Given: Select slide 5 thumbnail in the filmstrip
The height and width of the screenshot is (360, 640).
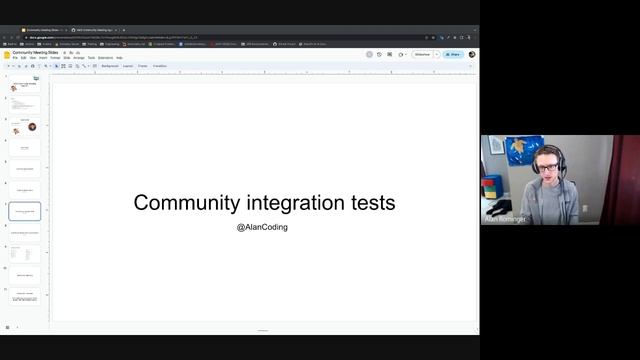Looking at the screenshot, I should 24,169.
